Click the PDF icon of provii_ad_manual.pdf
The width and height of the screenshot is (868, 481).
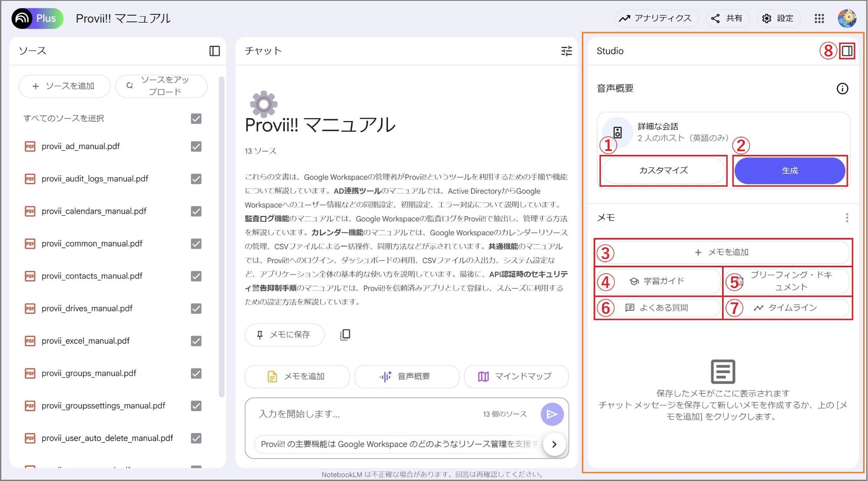30,146
